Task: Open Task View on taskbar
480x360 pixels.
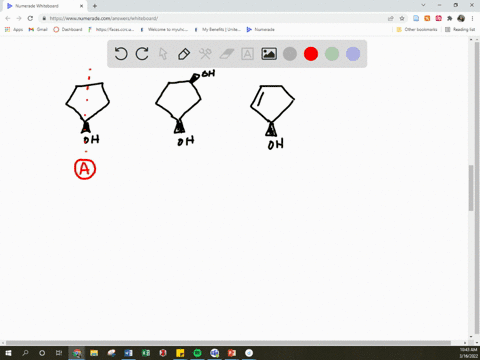Action: pos(59,353)
